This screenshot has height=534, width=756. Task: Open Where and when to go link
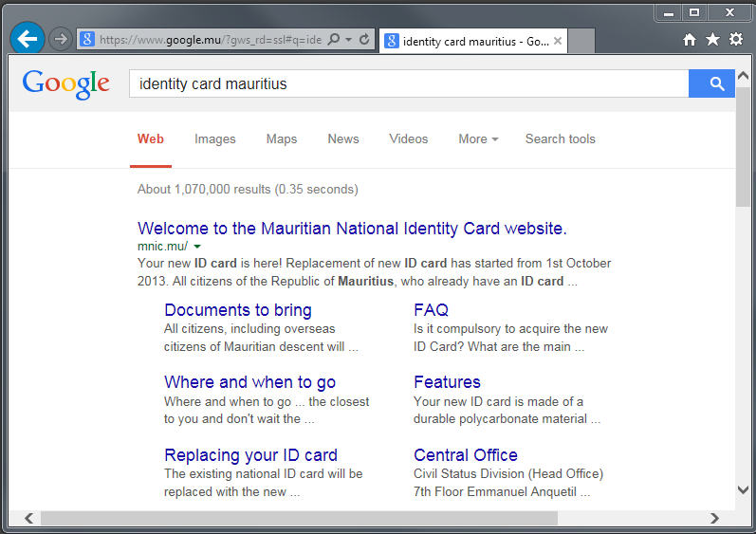pyautogui.click(x=249, y=382)
